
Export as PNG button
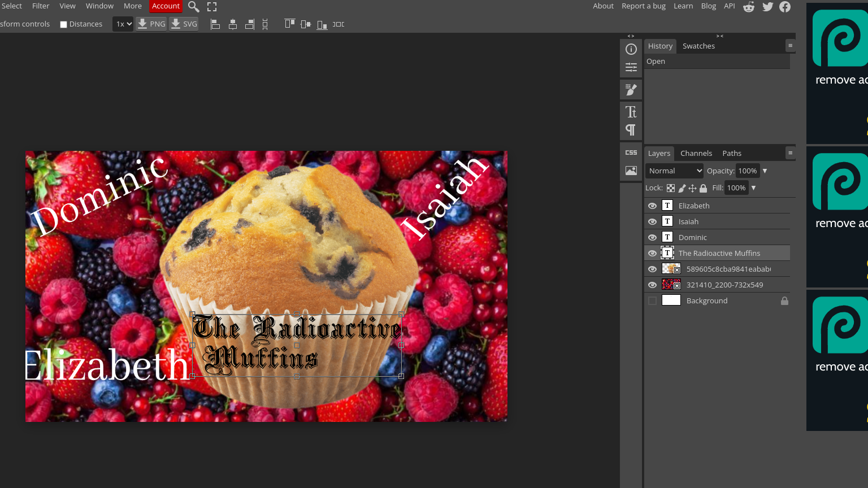click(151, 24)
